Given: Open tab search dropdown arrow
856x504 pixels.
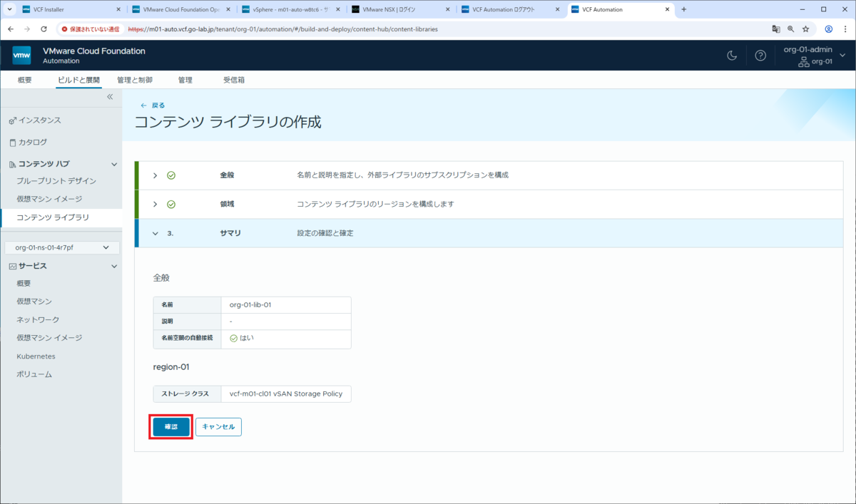Looking at the screenshot, I should (10, 9).
